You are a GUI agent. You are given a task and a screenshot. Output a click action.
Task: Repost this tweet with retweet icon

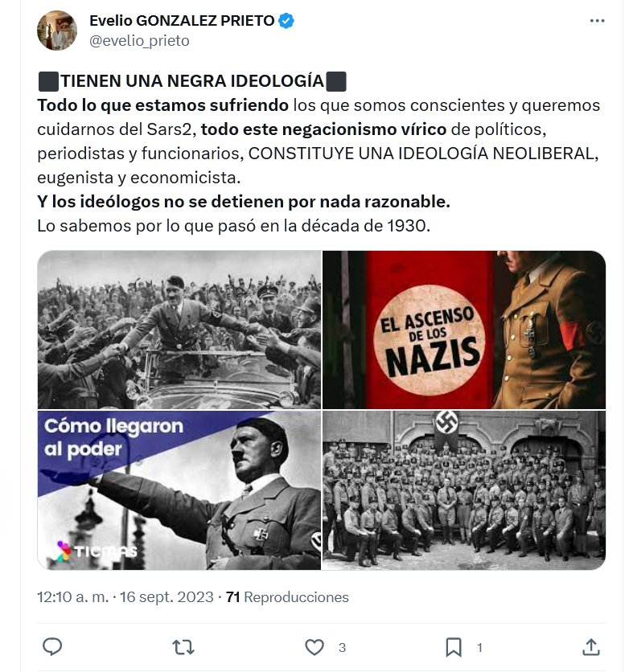183,647
